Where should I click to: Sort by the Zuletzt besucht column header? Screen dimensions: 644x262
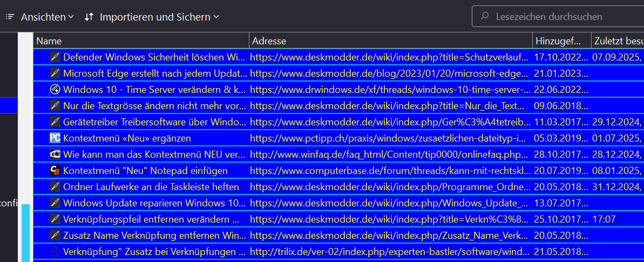pos(618,41)
